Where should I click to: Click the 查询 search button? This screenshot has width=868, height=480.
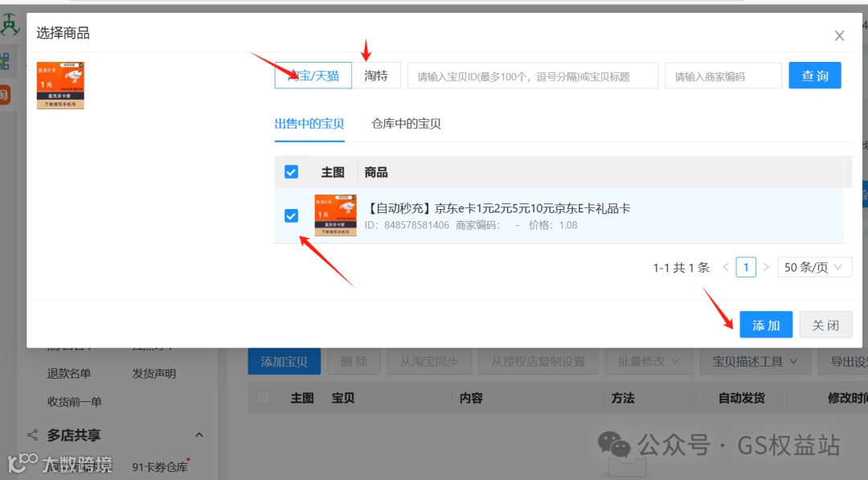(x=815, y=76)
